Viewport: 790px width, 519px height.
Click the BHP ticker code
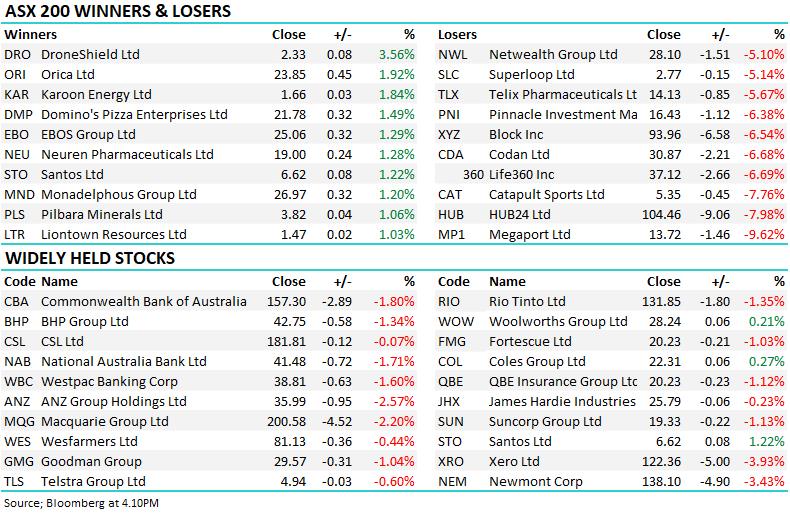(x=16, y=322)
